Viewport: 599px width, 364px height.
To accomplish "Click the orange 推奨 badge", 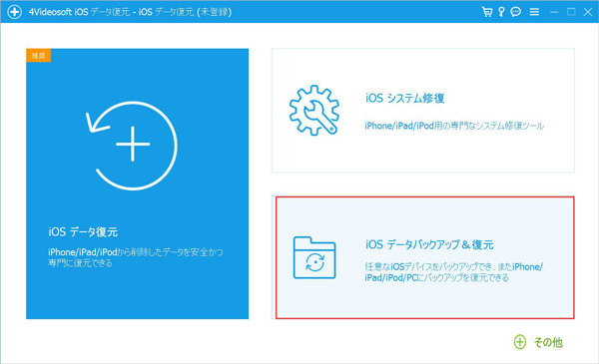I will 38,55.
